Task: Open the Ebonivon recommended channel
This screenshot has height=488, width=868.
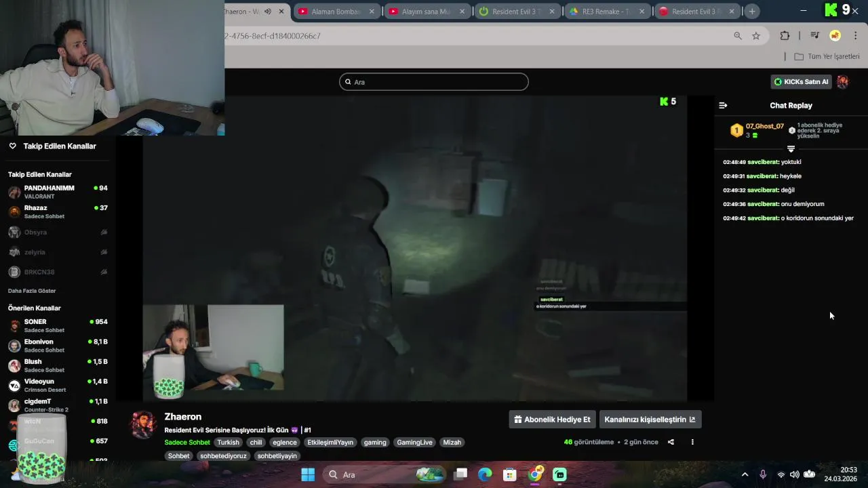Action: (x=58, y=346)
